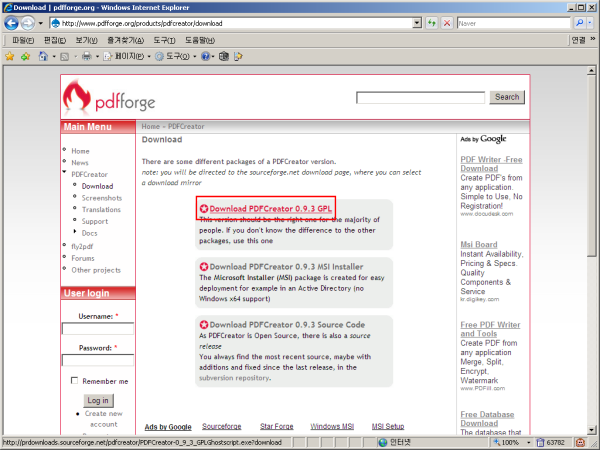
Task: Open the Create new account link
Action: [x=104, y=419]
